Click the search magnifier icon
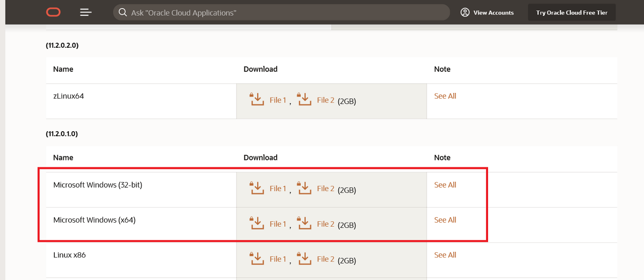 [x=123, y=12]
